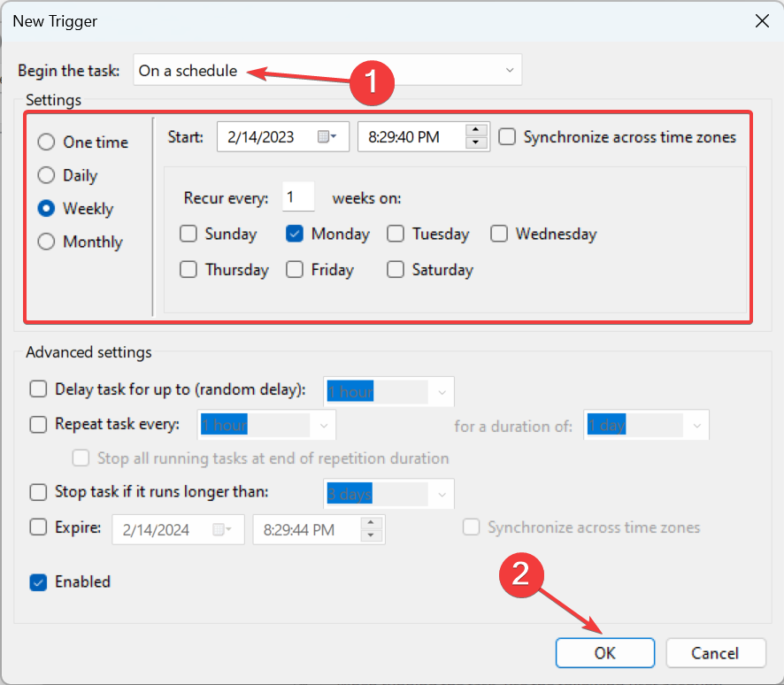Enable Delay task for up to checkbox

[39, 389]
